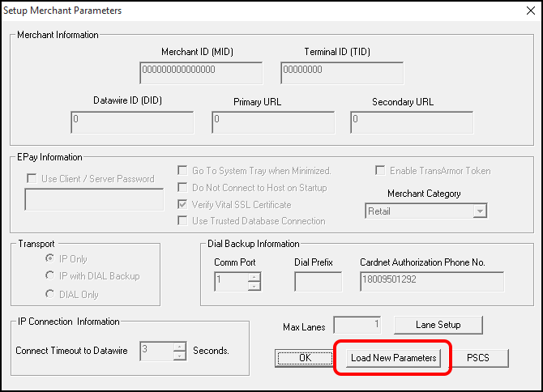The width and height of the screenshot is (543, 392).
Task: Check Do Not Connect to Host on Startup
Action: tap(182, 188)
